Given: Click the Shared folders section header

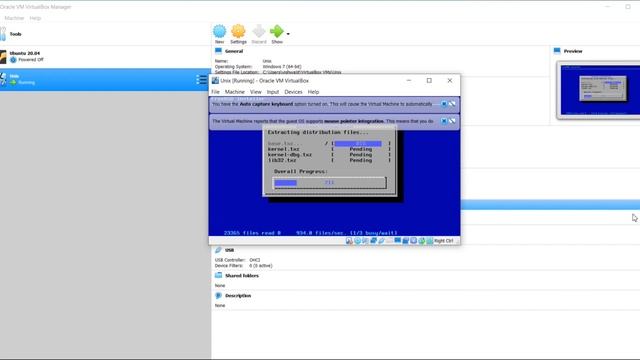Looking at the screenshot, I should 242,276.
